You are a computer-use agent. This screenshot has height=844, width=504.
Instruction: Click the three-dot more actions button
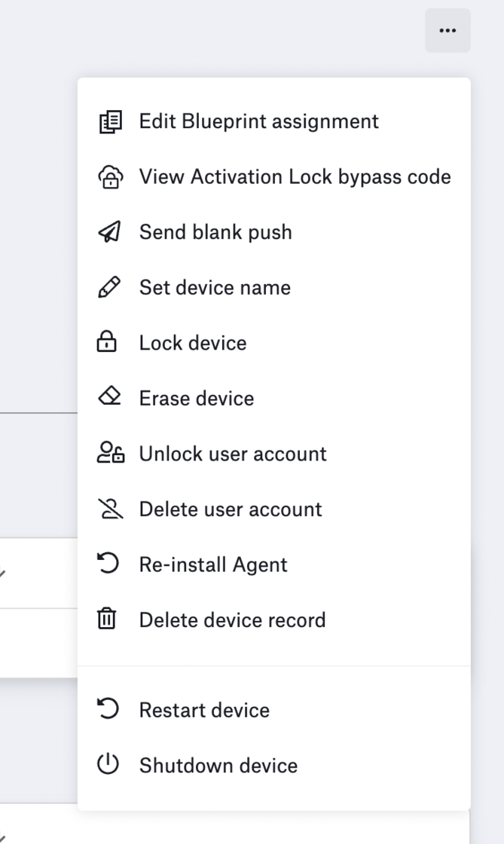pos(447,31)
